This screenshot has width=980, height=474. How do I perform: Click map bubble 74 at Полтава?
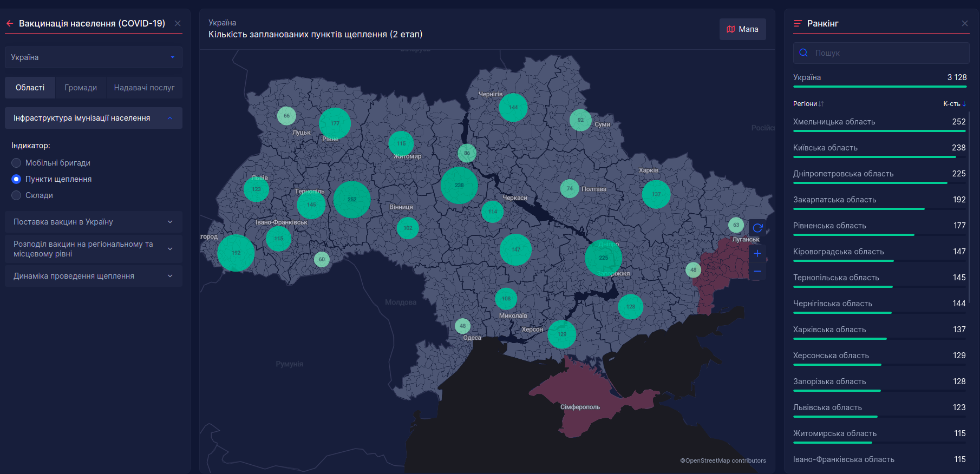click(570, 188)
